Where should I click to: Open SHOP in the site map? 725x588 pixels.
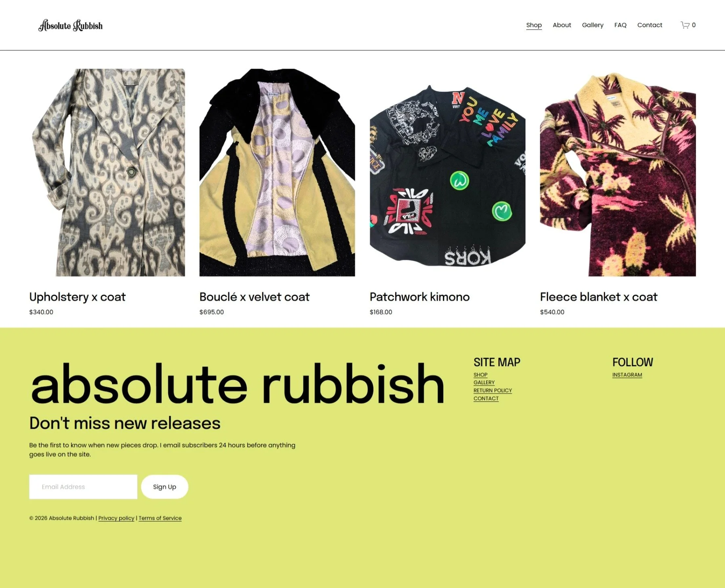481,375
